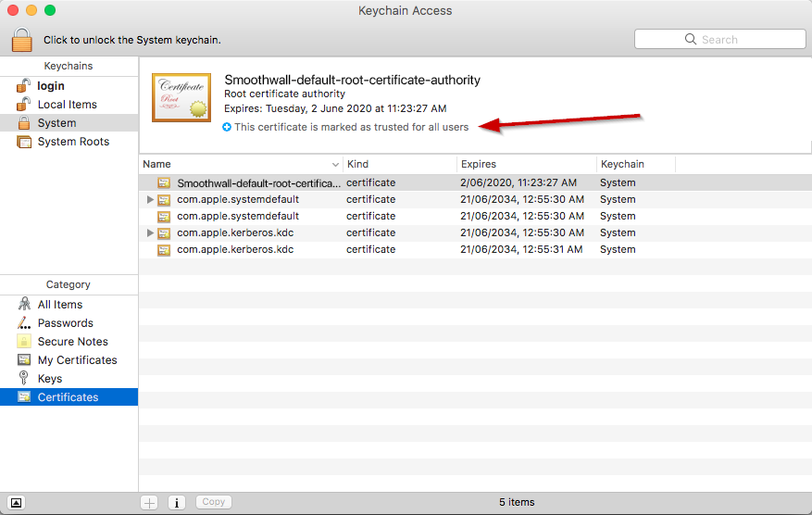Click the Search field
The width and height of the screenshot is (812, 515).
point(719,40)
